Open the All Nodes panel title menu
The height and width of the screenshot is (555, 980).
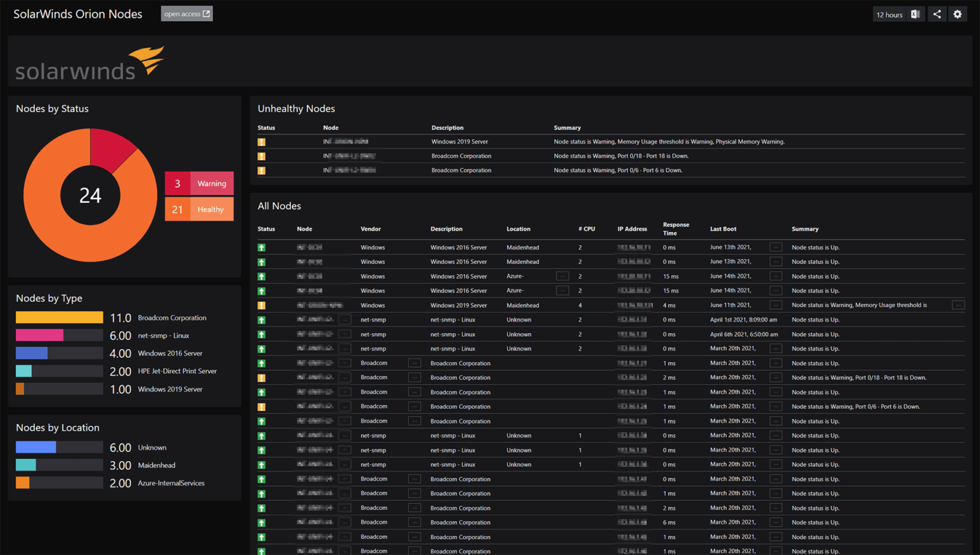pyautogui.click(x=279, y=205)
